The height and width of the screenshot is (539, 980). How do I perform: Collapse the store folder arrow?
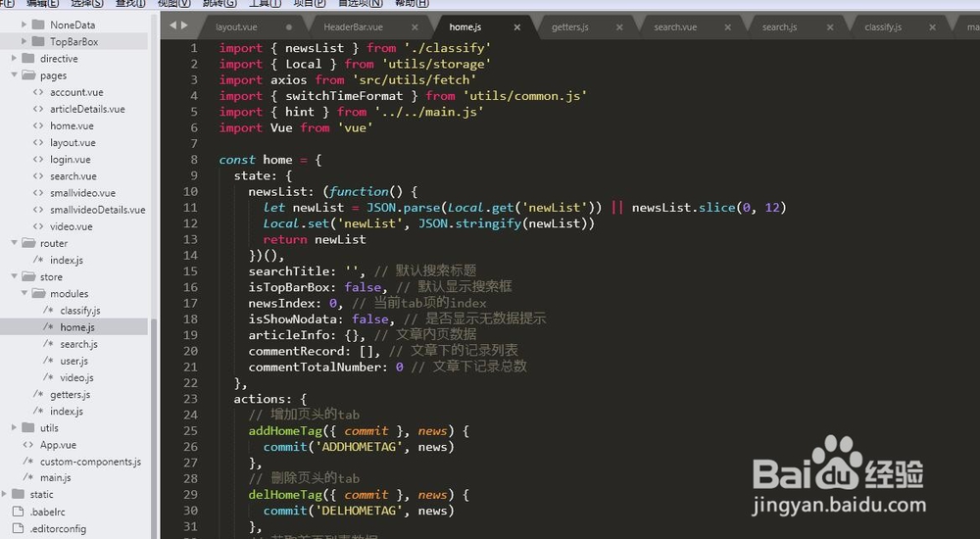(x=14, y=276)
